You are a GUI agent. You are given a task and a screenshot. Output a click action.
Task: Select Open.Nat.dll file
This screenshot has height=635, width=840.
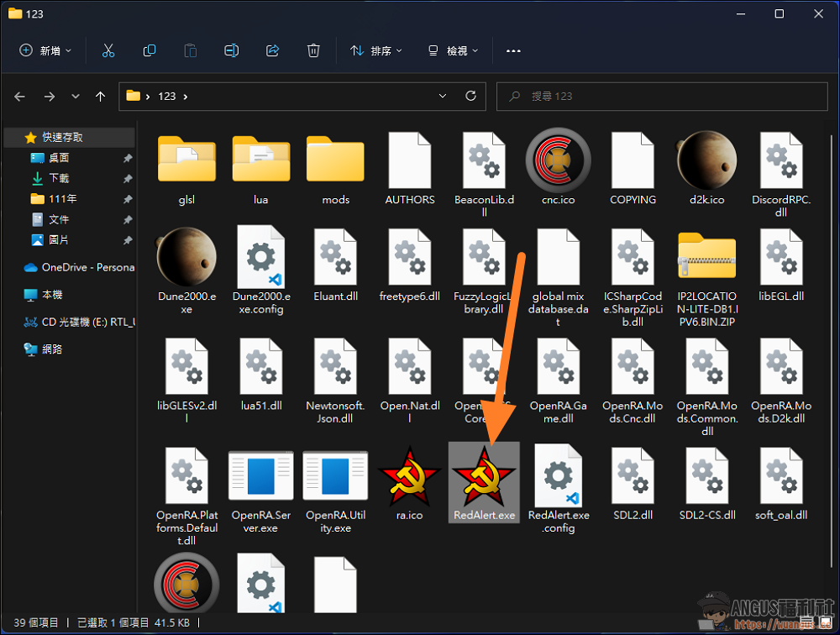click(410, 381)
